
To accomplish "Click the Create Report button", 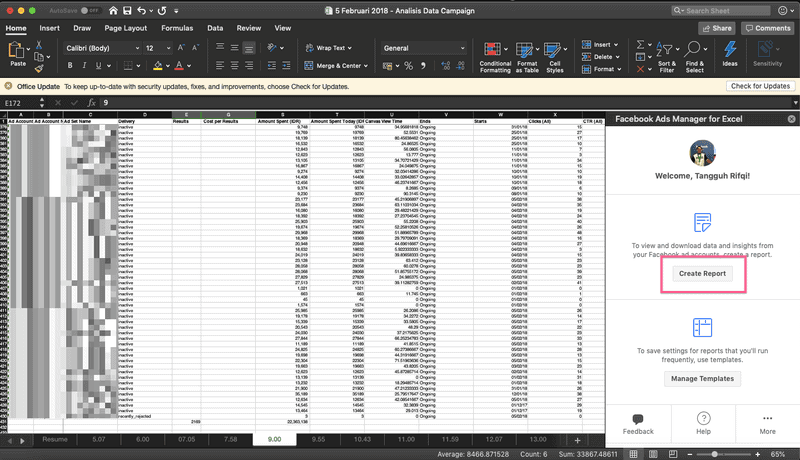I will click(702, 273).
